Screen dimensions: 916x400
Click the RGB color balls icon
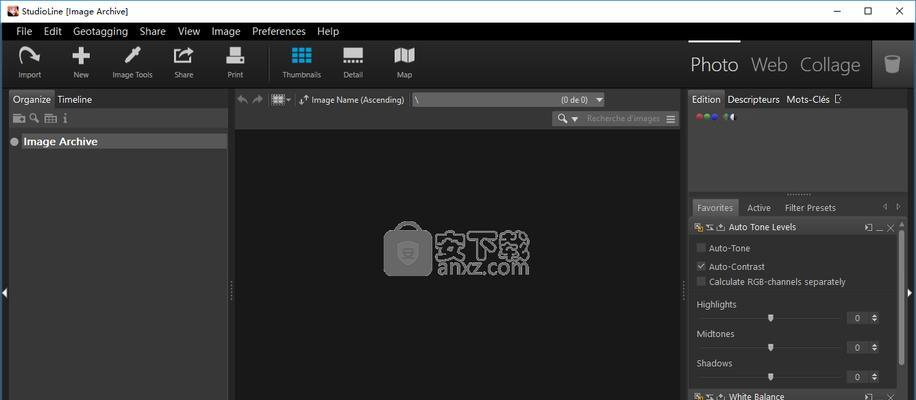click(x=706, y=117)
